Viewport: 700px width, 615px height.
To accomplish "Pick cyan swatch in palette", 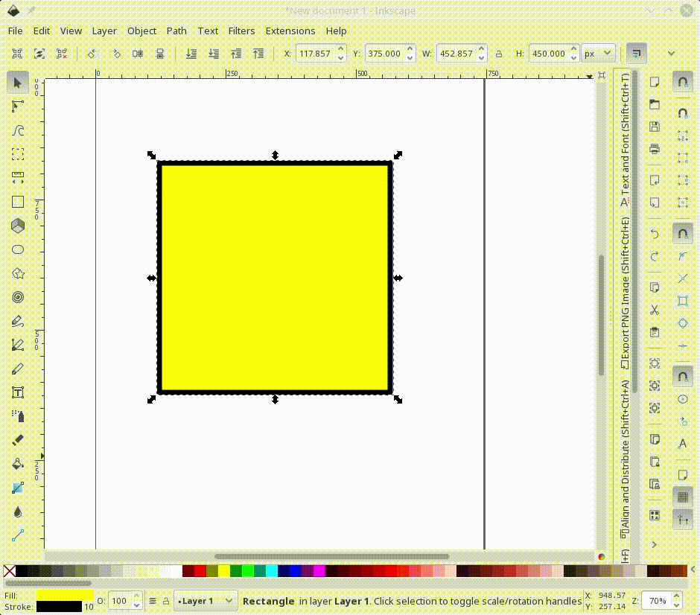I will (271, 571).
